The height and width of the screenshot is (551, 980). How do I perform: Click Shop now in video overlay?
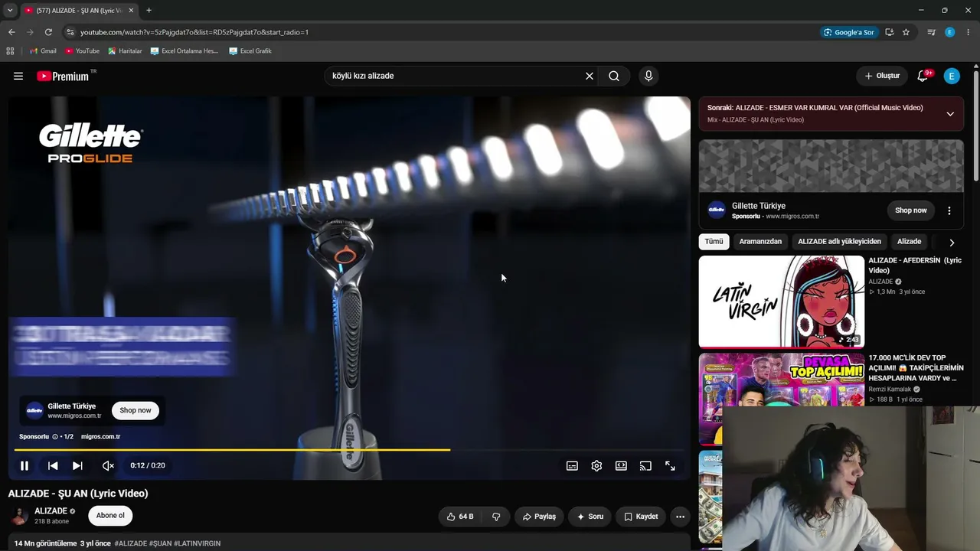(x=136, y=410)
